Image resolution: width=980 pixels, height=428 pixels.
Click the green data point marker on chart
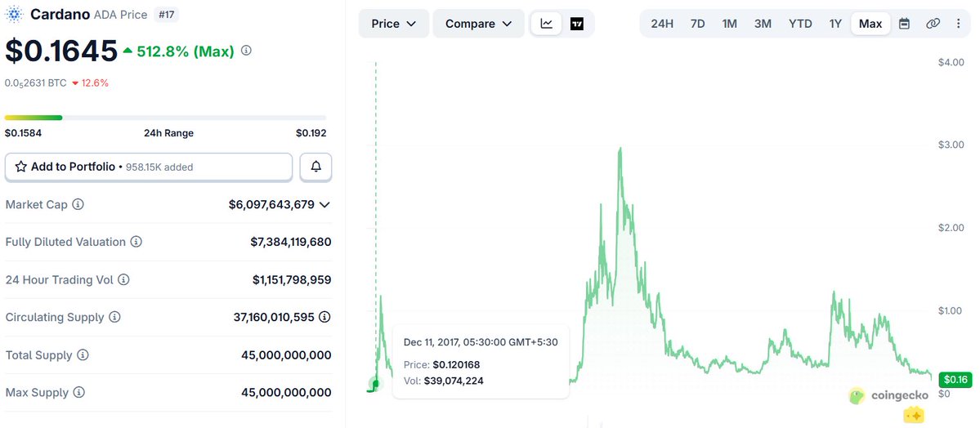click(x=375, y=384)
